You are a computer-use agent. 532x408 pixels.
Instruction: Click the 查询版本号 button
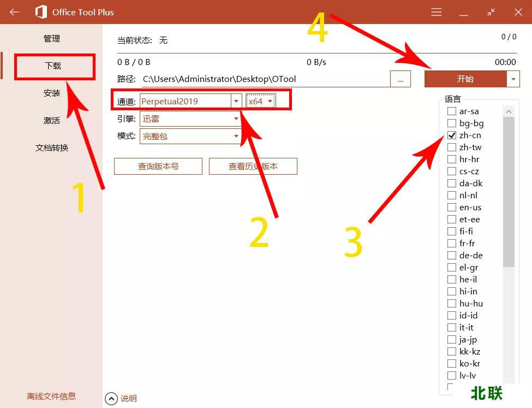coord(158,167)
